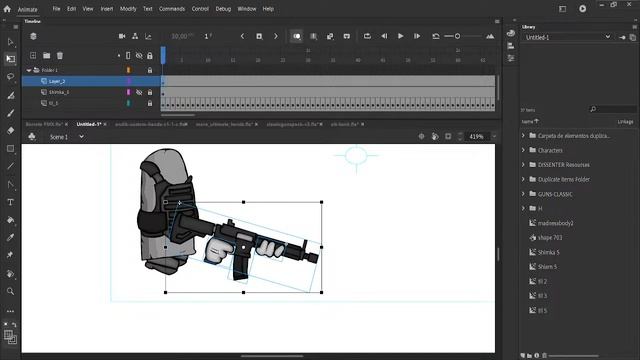This screenshot has height=360, width=640.
Task: Toggle hide all layers eye header
Action: (x=139, y=56)
